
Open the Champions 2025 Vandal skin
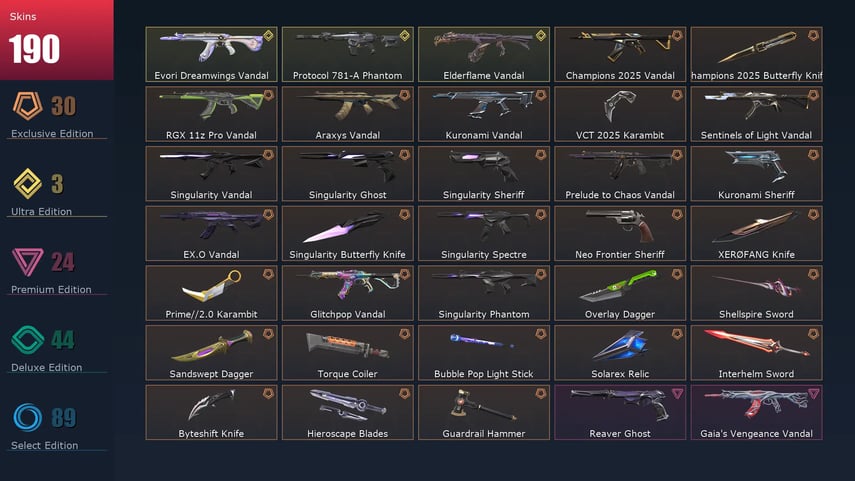click(620, 55)
